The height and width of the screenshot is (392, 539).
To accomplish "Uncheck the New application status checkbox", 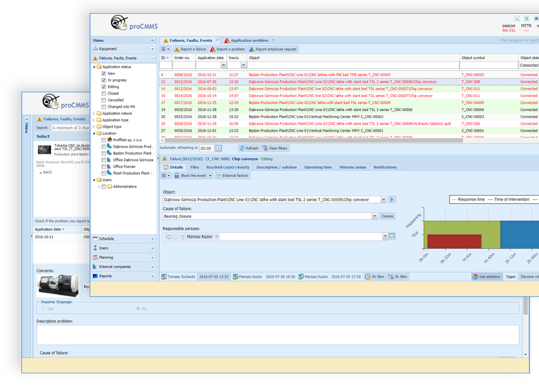I will (x=103, y=74).
